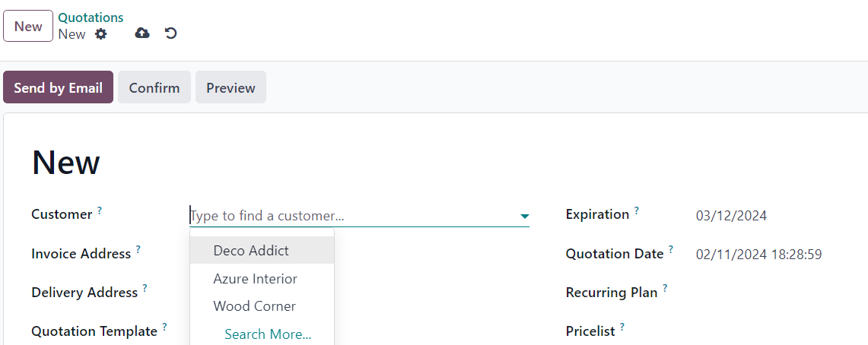This screenshot has height=345, width=868.
Task: Click the Customer field help question mark
Action: [x=99, y=210]
